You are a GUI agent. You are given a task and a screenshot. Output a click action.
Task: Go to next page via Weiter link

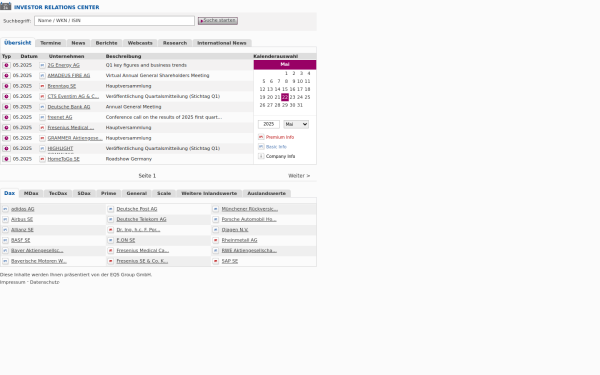click(299, 176)
